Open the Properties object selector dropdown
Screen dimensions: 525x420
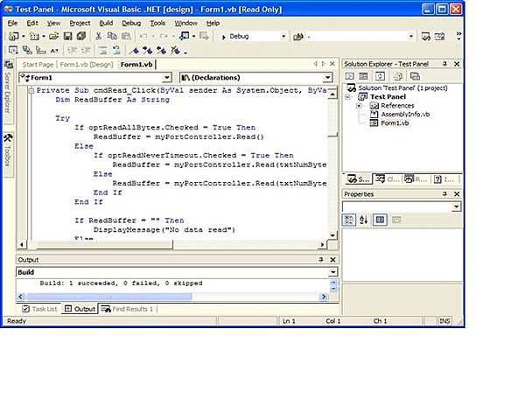click(x=456, y=206)
